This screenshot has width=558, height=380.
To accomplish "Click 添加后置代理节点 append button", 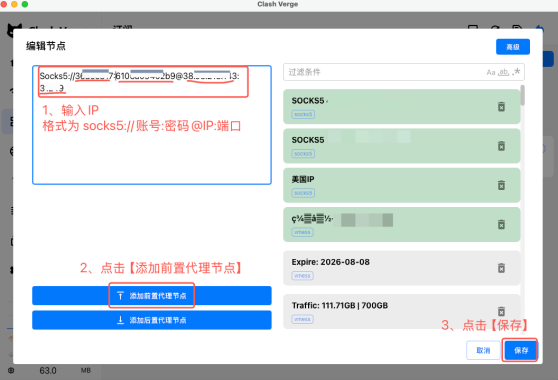I will [152, 320].
